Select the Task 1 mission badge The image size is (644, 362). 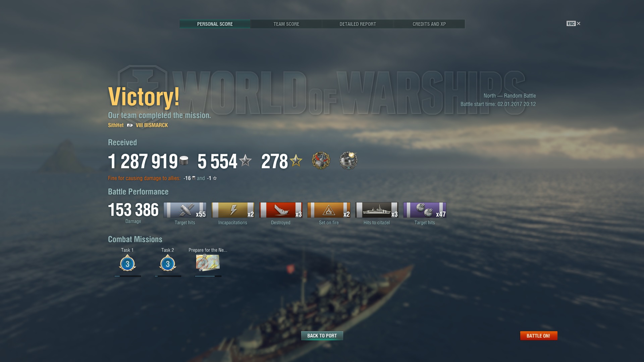[x=127, y=263]
